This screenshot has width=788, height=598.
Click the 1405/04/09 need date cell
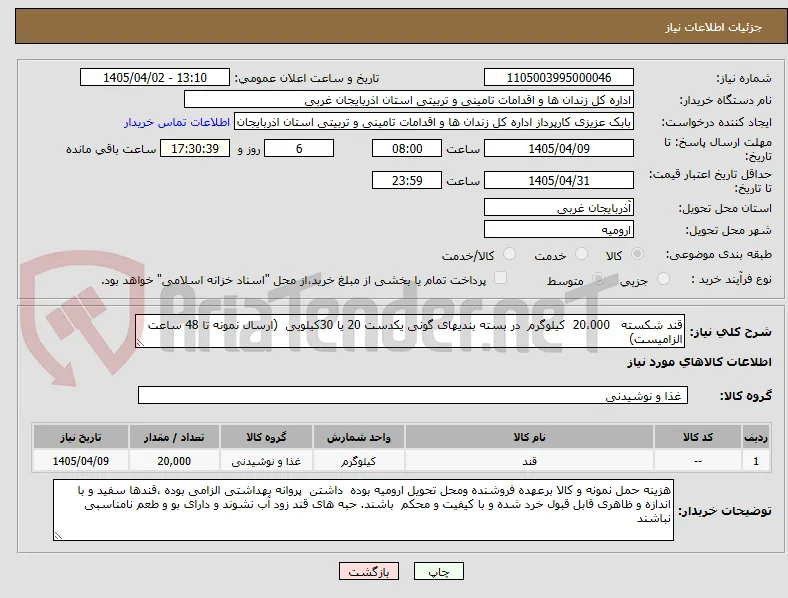81,461
